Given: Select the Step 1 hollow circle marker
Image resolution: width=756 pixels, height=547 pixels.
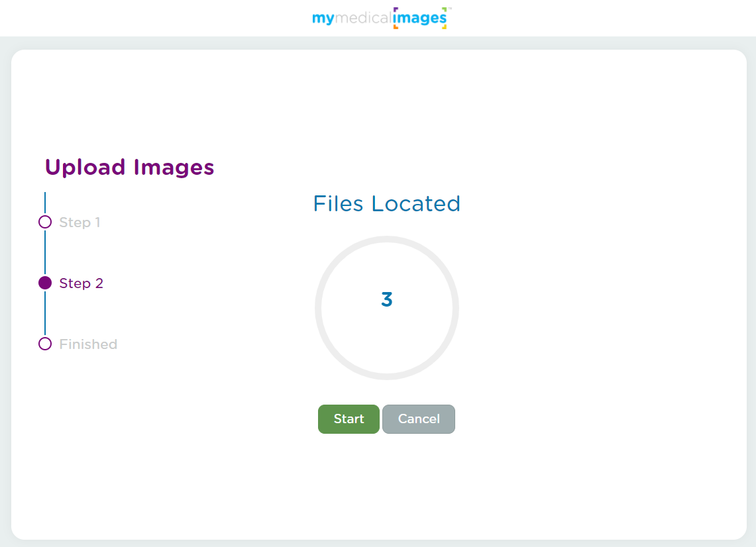Looking at the screenshot, I should pos(45,222).
